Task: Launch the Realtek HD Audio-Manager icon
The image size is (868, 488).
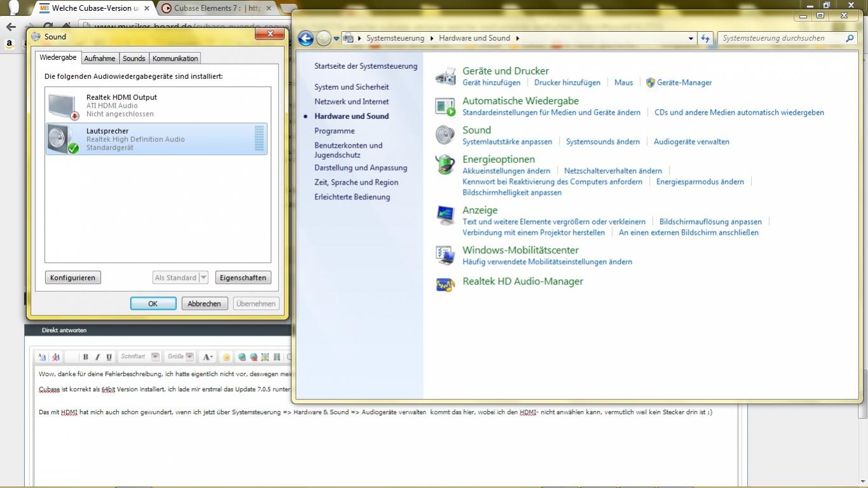Action: pos(445,284)
